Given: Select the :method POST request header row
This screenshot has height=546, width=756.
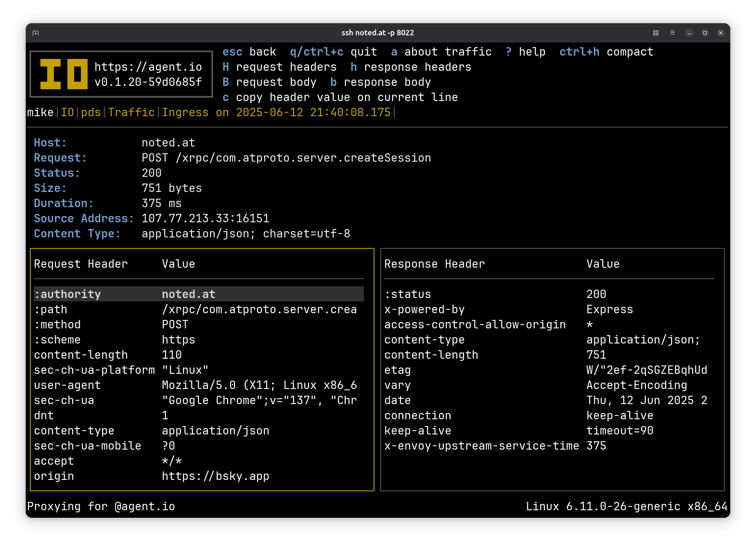Looking at the screenshot, I should tap(199, 325).
